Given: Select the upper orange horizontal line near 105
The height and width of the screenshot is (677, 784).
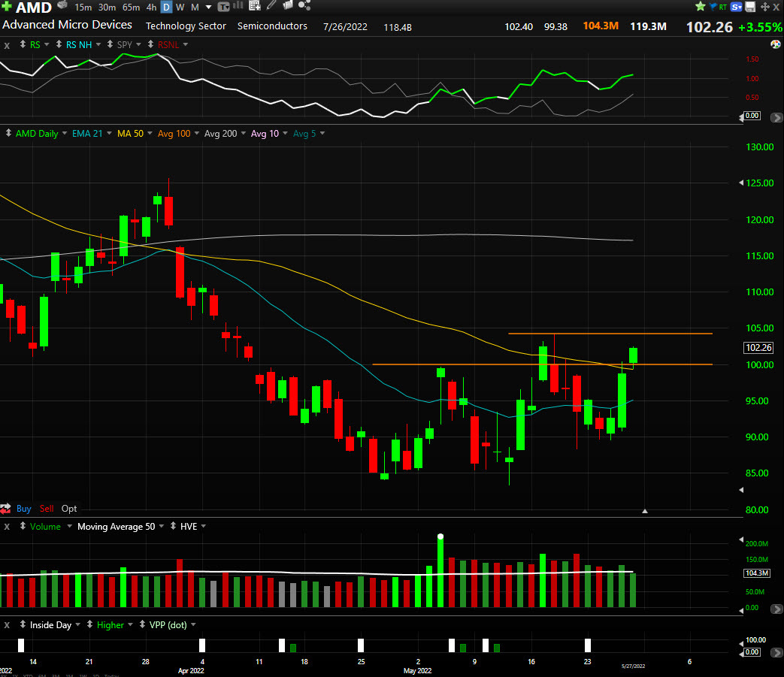Looking at the screenshot, I should [610, 334].
